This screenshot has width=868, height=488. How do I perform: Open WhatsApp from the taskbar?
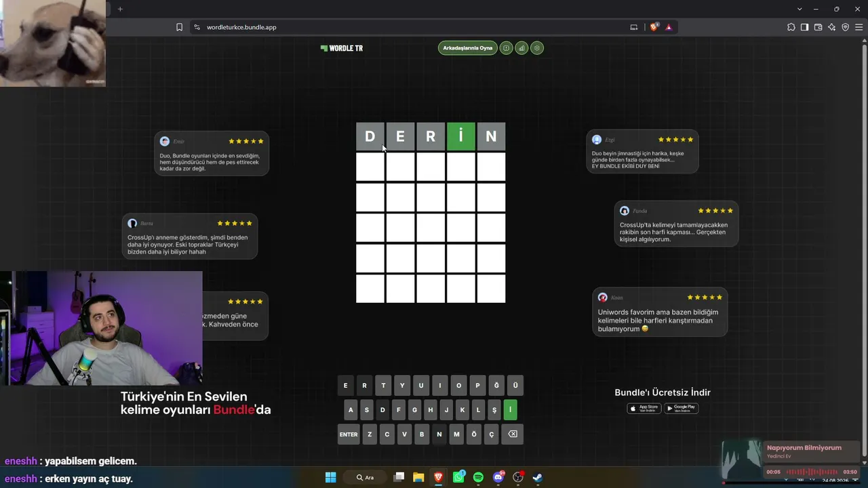click(x=458, y=477)
